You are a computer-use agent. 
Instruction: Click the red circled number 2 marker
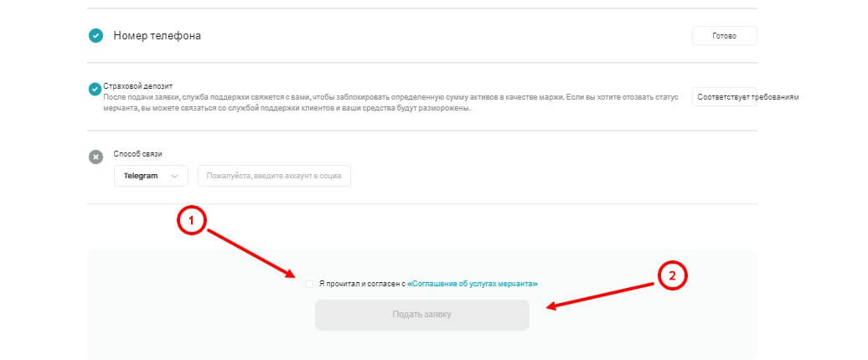point(671,275)
